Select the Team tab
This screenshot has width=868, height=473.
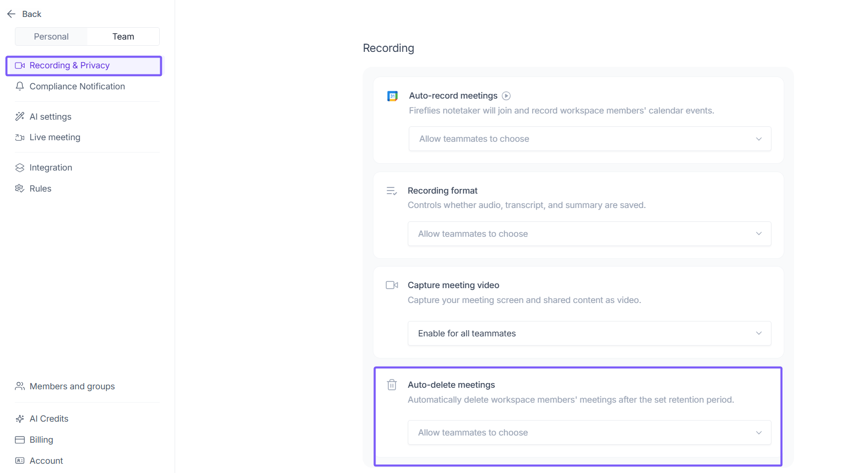click(x=123, y=36)
